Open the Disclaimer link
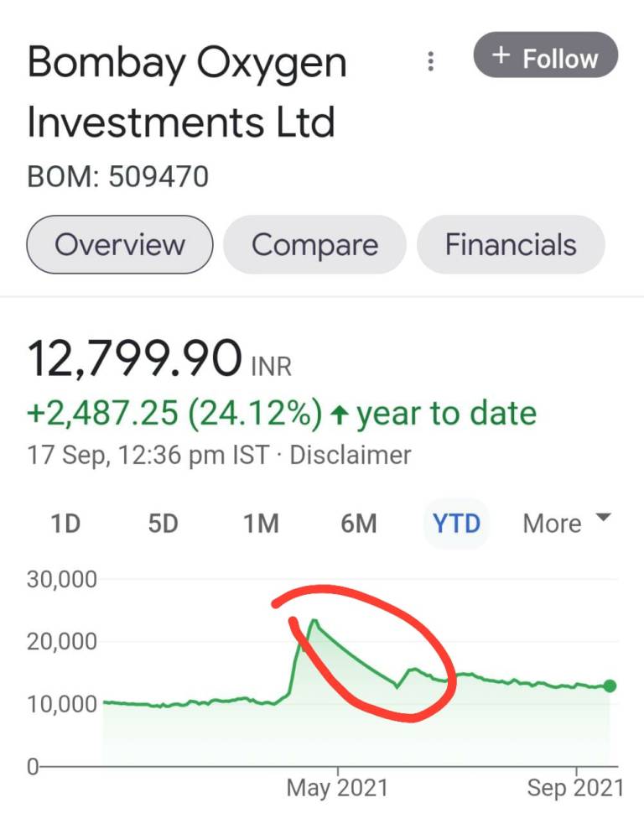The width and height of the screenshot is (644, 824). (x=350, y=456)
